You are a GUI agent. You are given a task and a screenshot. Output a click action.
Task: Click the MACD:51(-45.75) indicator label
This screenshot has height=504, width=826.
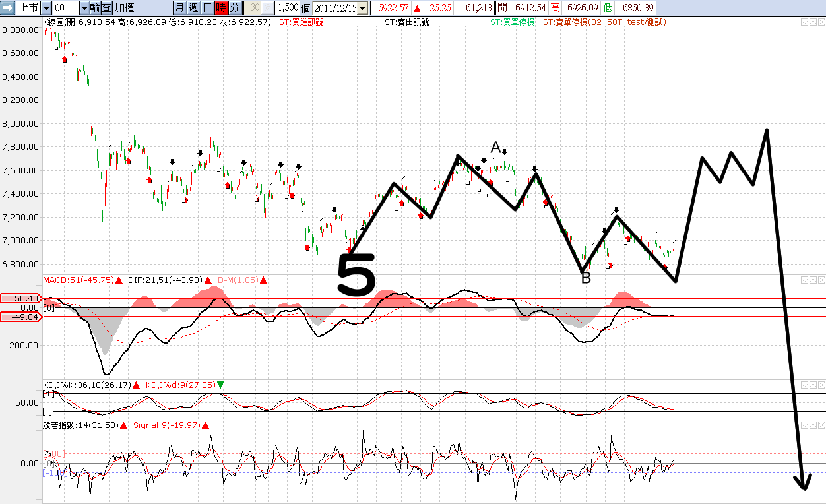point(78,280)
